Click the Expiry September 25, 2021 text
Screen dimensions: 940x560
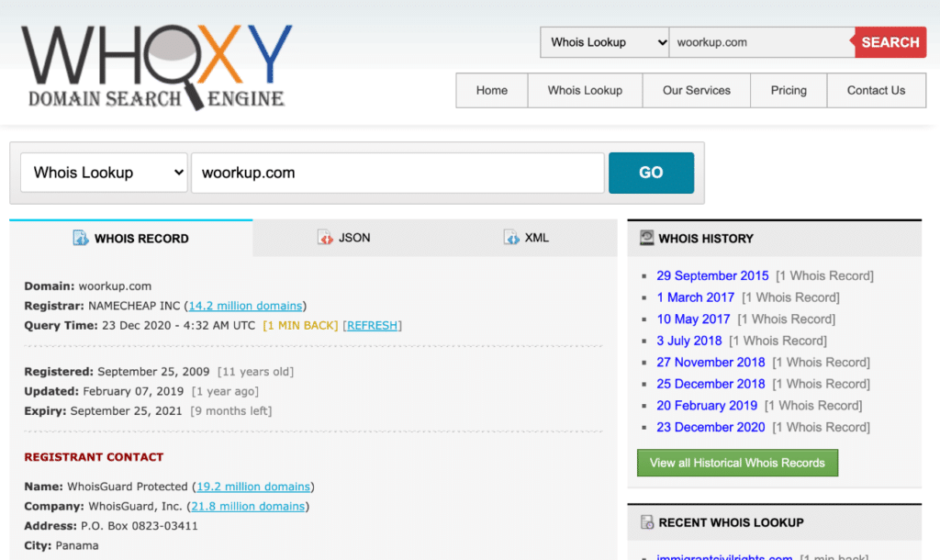coord(103,411)
